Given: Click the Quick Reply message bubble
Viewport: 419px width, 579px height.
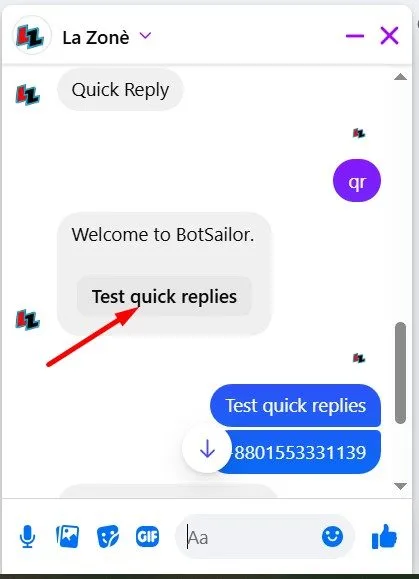Looking at the screenshot, I should point(120,89).
